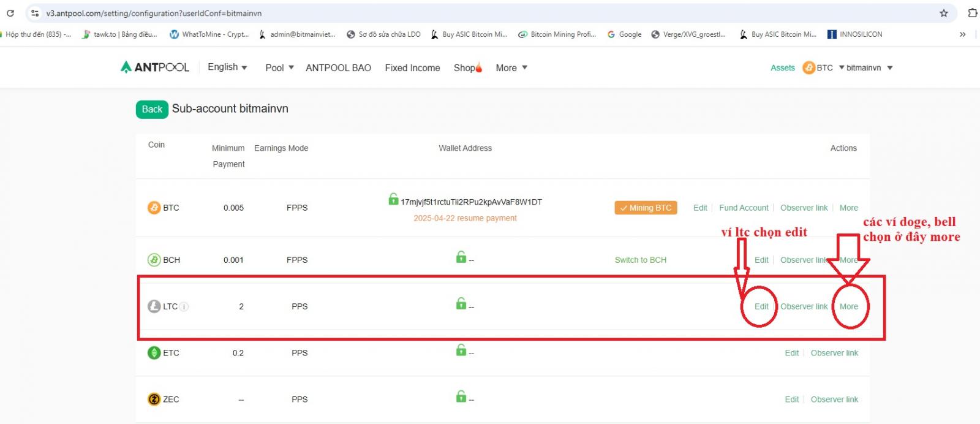Open the admin@bitmainviet bookmark

click(x=297, y=34)
